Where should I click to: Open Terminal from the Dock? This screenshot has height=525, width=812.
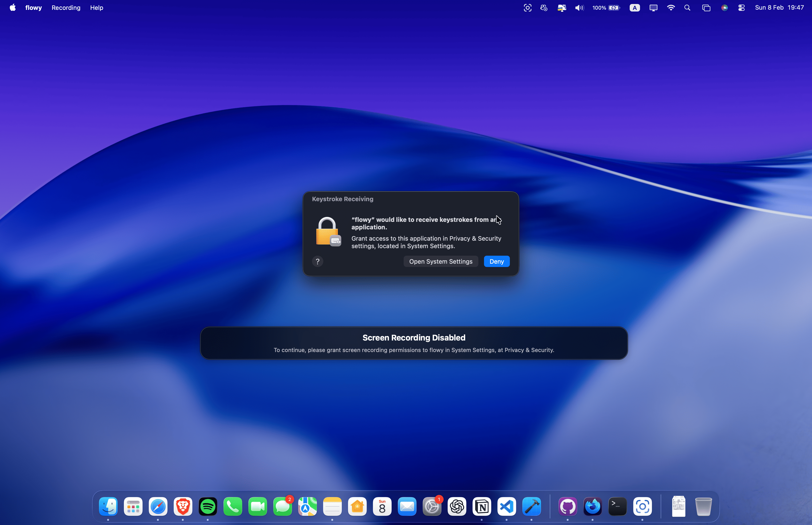[617, 507]
